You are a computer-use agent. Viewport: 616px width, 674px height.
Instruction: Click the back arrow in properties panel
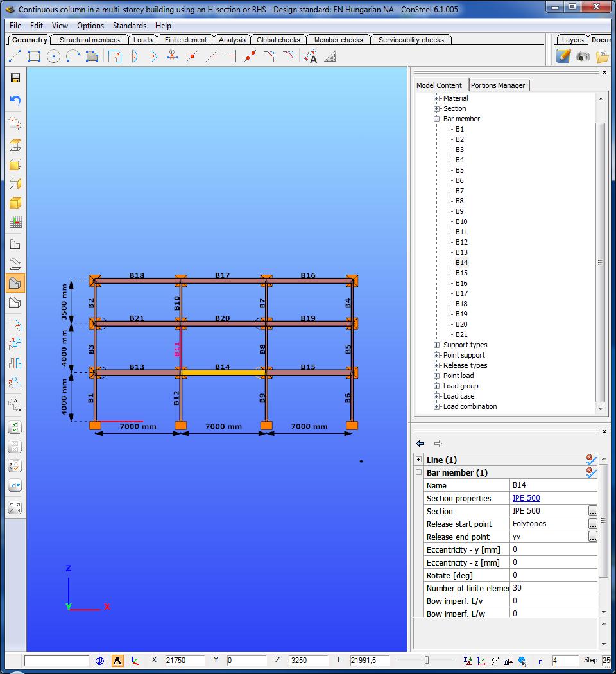point(420,444)
